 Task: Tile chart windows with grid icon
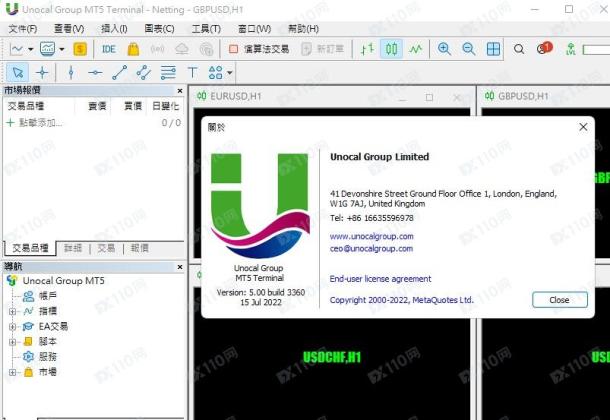pyautogui.click(x=493, y=49)
